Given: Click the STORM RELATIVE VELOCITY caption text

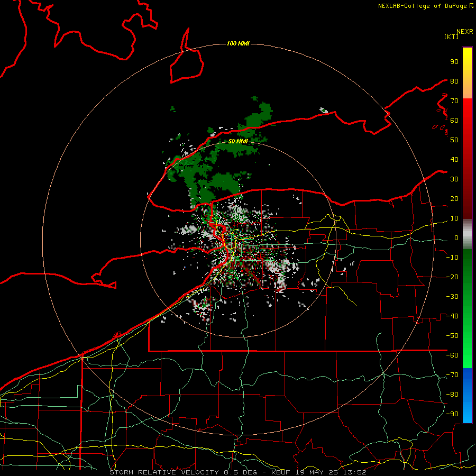Looking at the screenshot, I should 164,472.
